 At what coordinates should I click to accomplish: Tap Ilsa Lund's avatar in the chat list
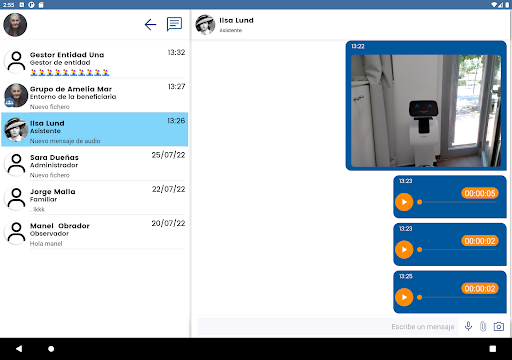pos(16,130)
